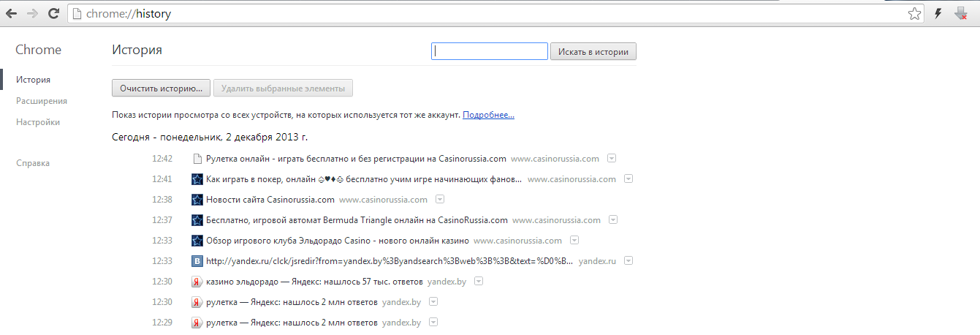Image resolution: width=980 pixels, height=335 pixels.
Task: Click the page icon of the 12:42 Рулетка онлайн entry
Action: click(197, 159)
